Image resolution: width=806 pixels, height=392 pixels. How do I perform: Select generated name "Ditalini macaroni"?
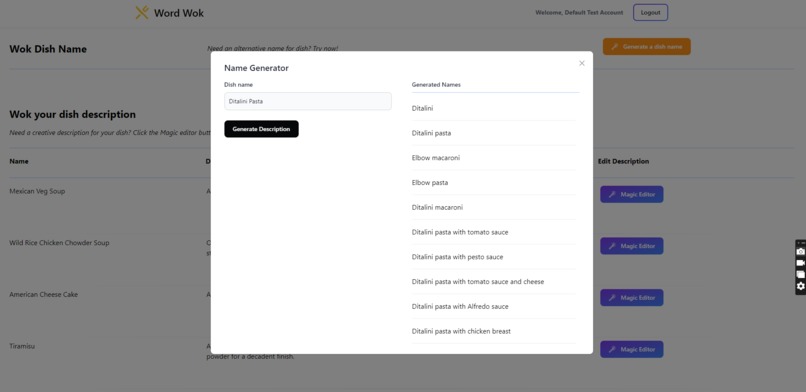point(437,208)
